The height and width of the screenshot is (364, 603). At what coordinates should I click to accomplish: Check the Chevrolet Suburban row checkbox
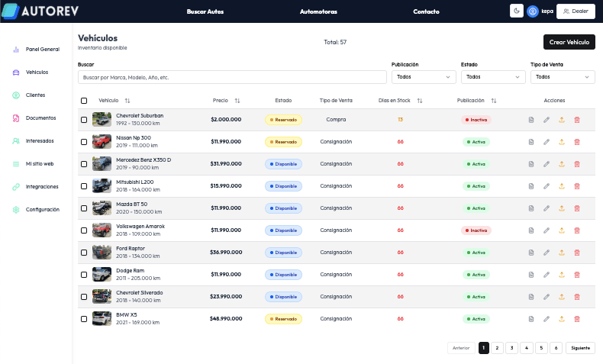pyautogui.click(x=84, y=120)
